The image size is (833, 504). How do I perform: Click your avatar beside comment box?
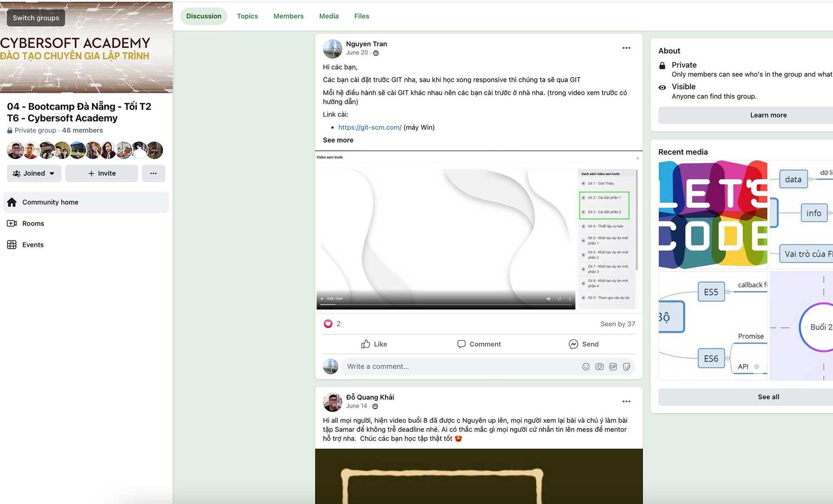coord(331,367)
